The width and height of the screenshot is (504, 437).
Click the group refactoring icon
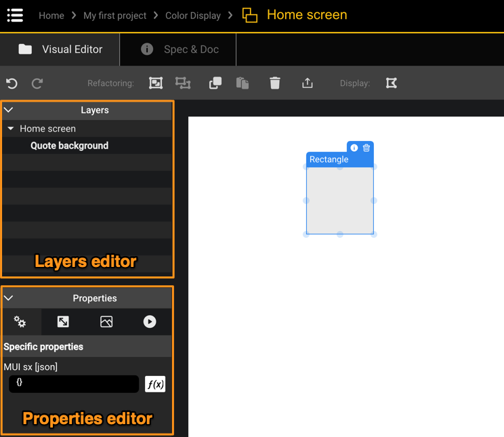click(156, 83)
